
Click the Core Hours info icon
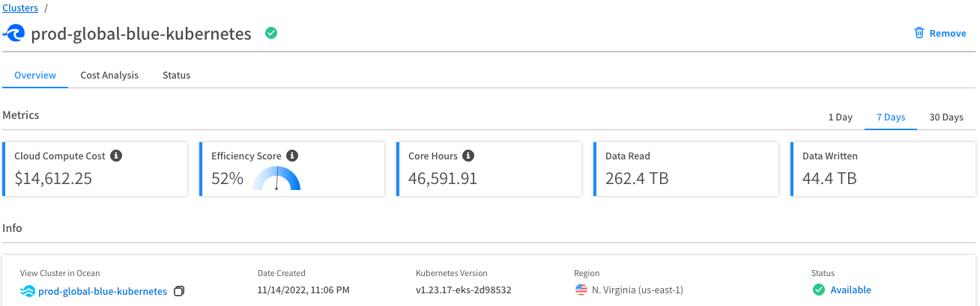(x=468, y=156)
